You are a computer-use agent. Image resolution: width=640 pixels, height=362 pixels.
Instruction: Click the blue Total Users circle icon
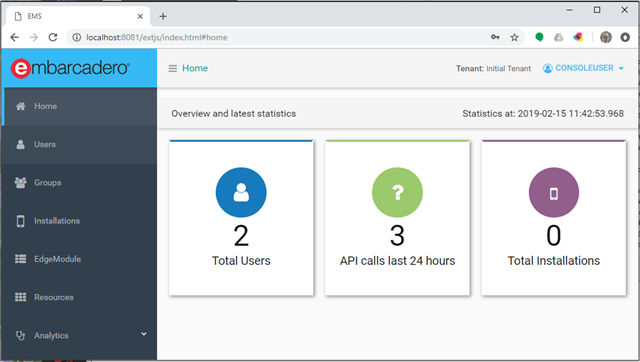(x=241, y=192)
